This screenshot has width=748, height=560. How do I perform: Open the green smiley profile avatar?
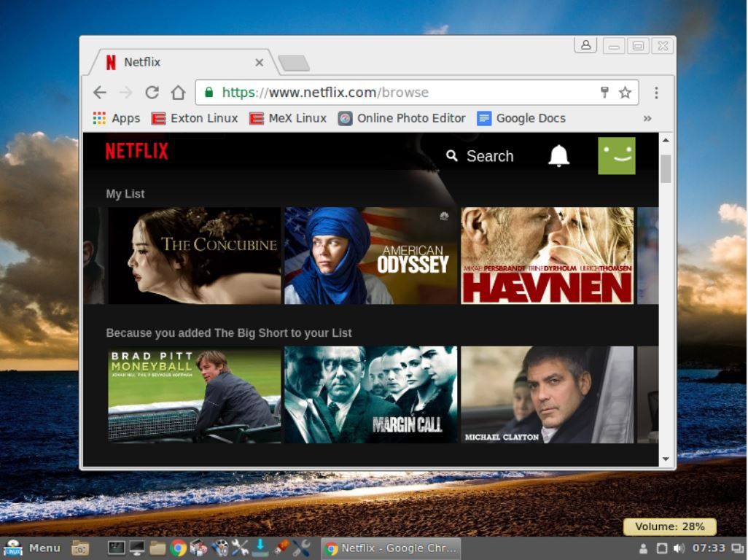[616, 155]
